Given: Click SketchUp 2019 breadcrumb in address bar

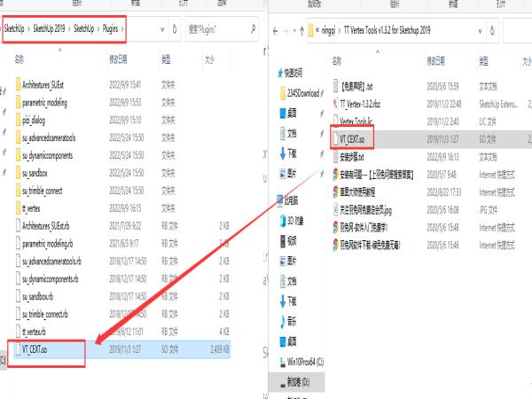Looking at the screenshot, I should pyautogui.click(x=49, y=28).
